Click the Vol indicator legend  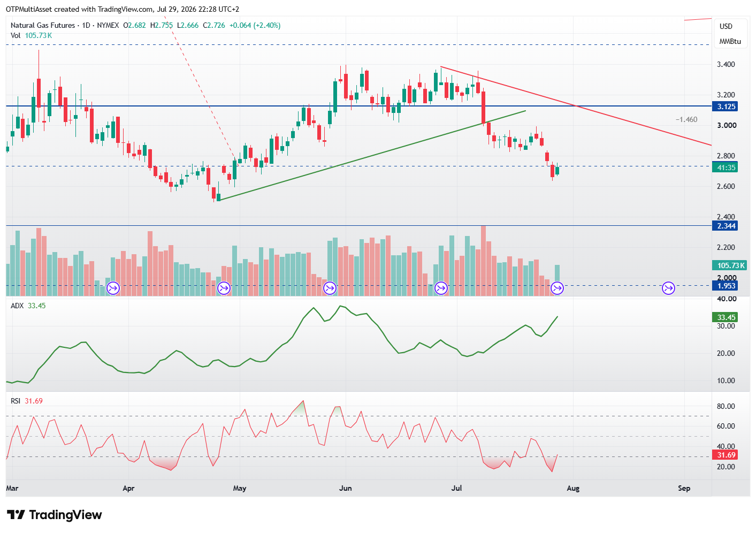coord(31,35)
